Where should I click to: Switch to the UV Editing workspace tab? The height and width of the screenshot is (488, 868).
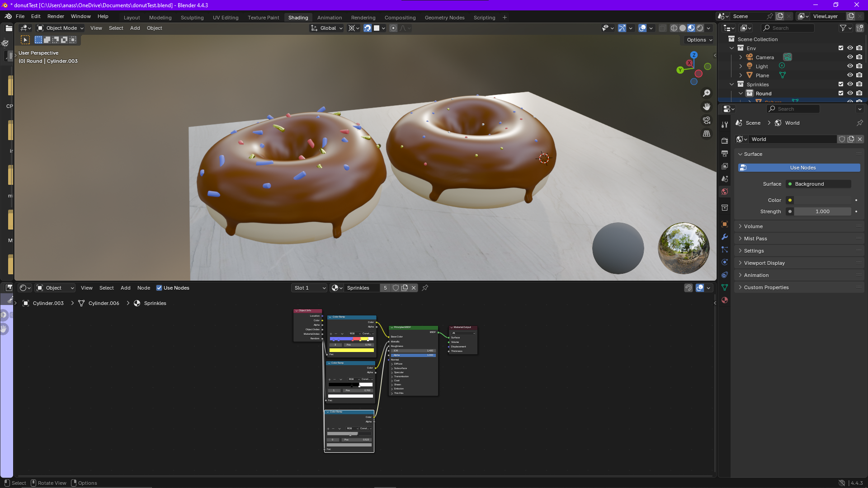(226, 18)
